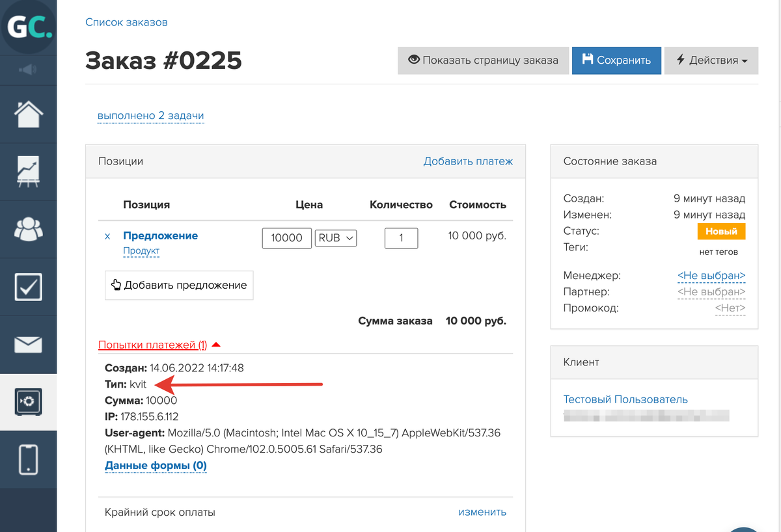This screenshot has height=532, width=781.
Task: Click the нет тегов text
Action: [719, 252]
